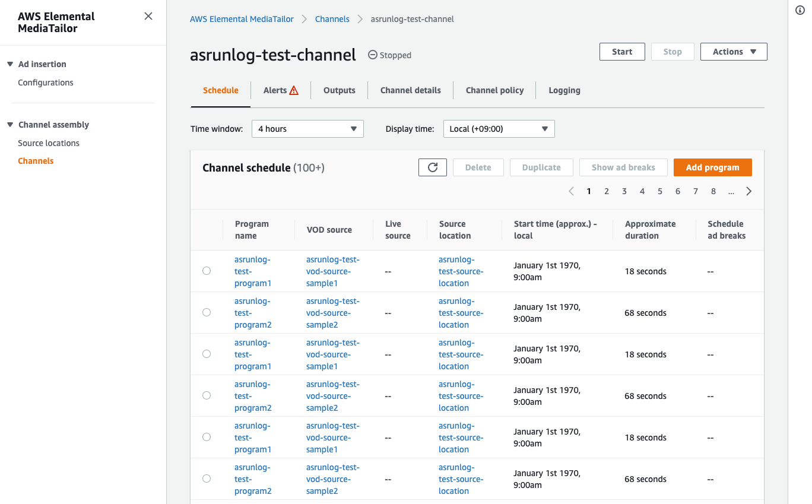Select the fourth row's radio button
The image size is (812, 504).
point(207,395)
